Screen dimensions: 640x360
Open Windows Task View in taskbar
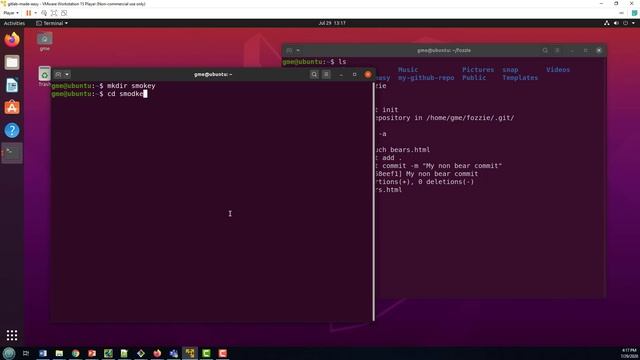click(x=26, y=353)
